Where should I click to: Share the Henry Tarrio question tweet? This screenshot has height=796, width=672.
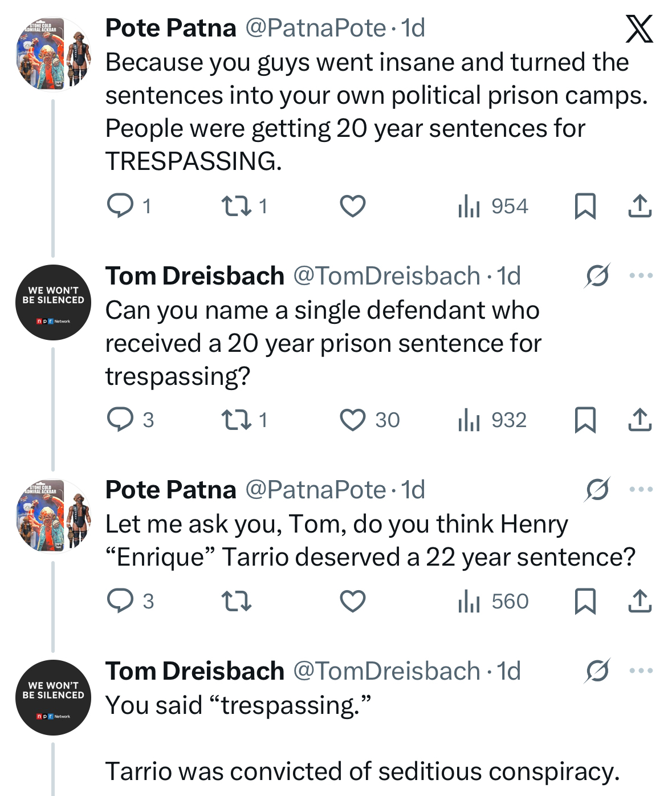coord(640,601)
